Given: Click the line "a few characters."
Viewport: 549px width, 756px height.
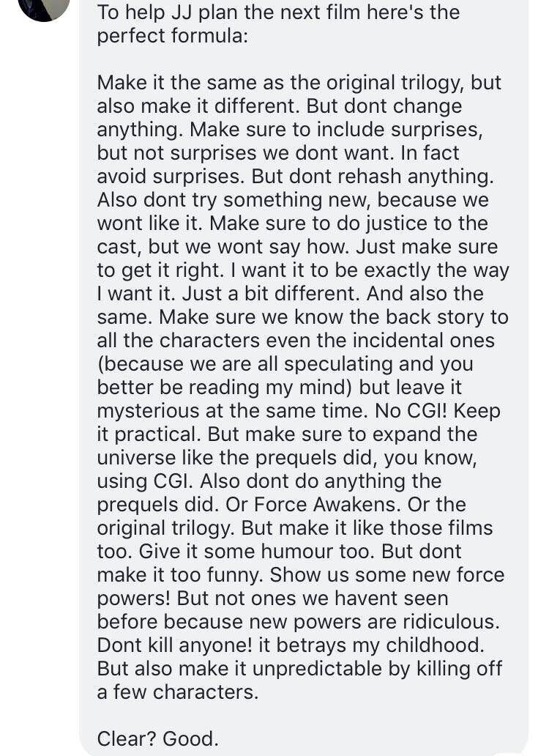Looking at the screenshot, I should [x=178, y=692].
